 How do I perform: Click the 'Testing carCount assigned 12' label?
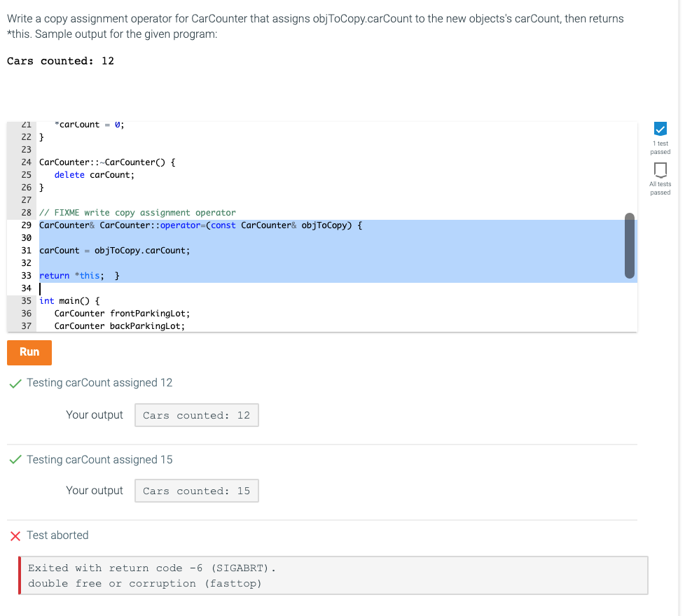(x=99, y=383)
